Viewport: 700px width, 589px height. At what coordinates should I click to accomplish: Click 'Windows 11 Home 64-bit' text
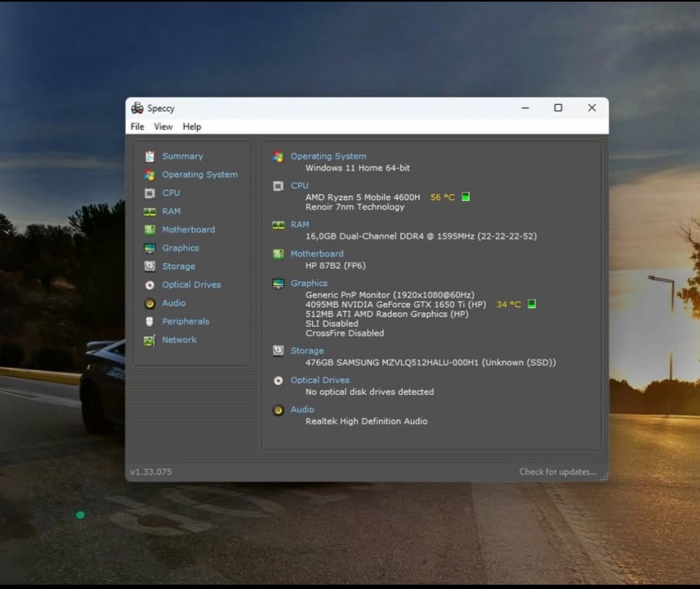click(x=357, y=168)
